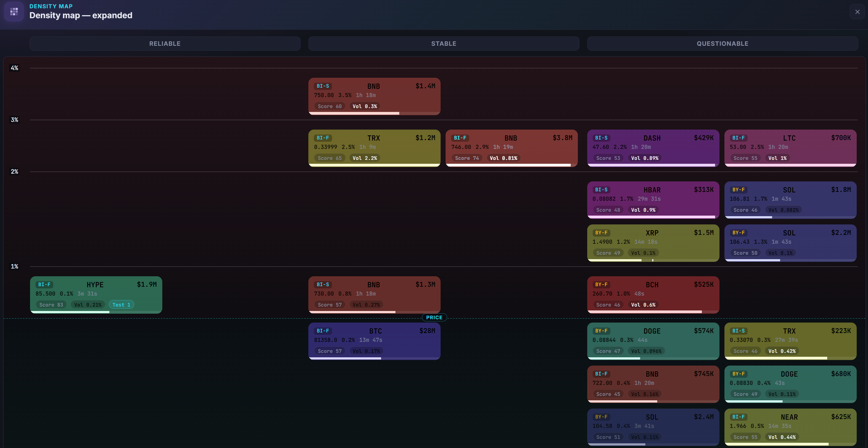This screenshot has width=868, height=448.
Task: Click the DASH symbol name
Action: pos(652,138)
